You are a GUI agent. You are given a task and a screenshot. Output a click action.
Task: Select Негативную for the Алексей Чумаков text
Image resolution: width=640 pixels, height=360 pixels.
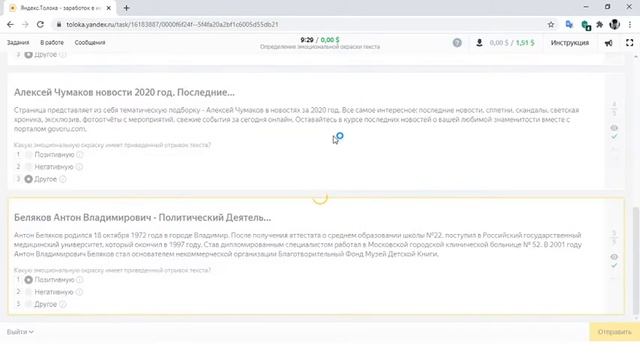point(29,167)
